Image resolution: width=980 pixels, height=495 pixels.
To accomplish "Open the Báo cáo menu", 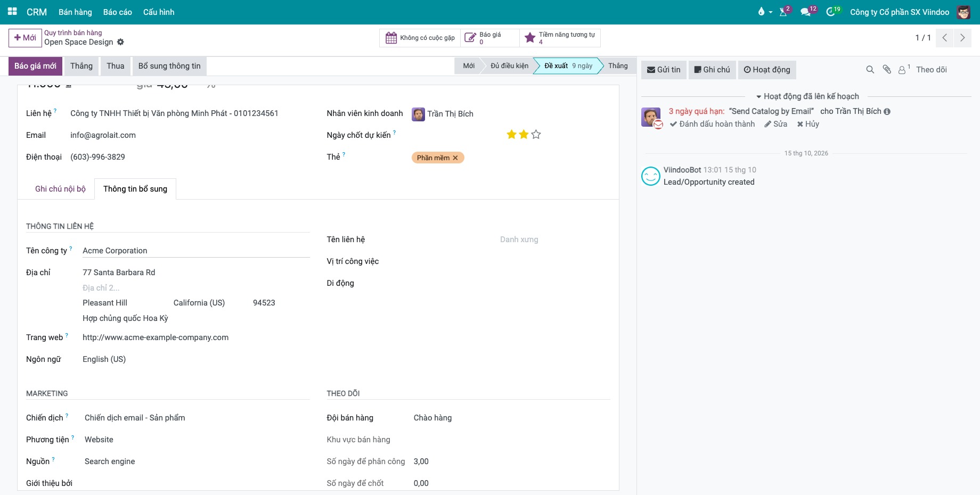I will click(x=118, y=12).
